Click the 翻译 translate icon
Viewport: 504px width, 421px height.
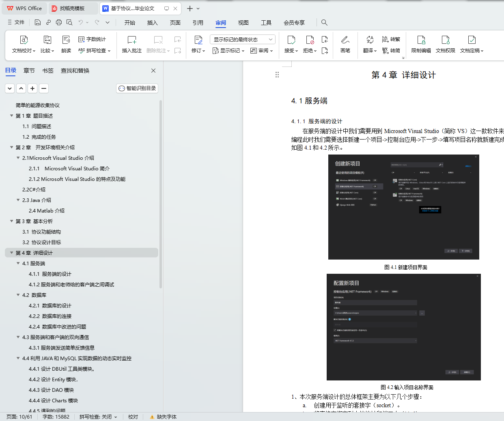tap(370, 40)
